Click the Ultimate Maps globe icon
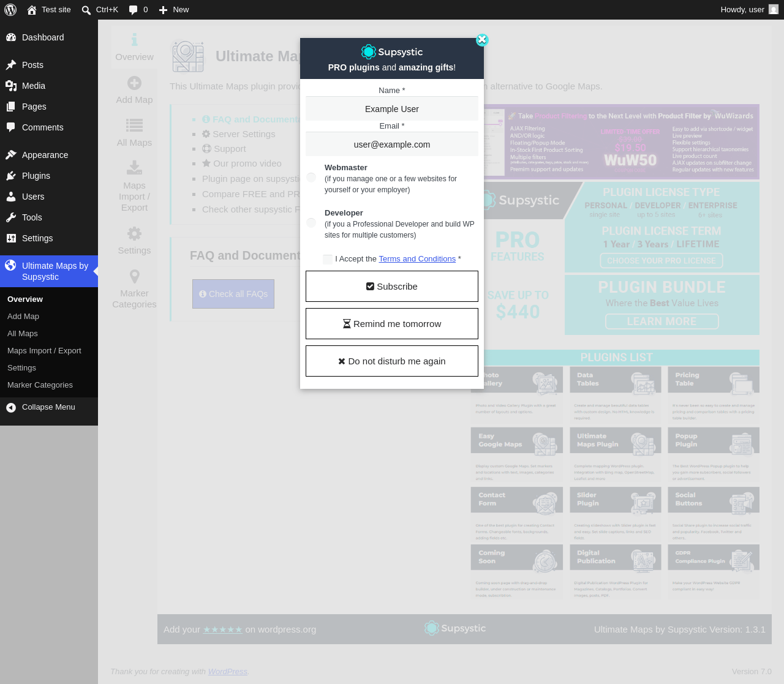Viewport: 784px width, 684px height. click(x=10, y=265)
